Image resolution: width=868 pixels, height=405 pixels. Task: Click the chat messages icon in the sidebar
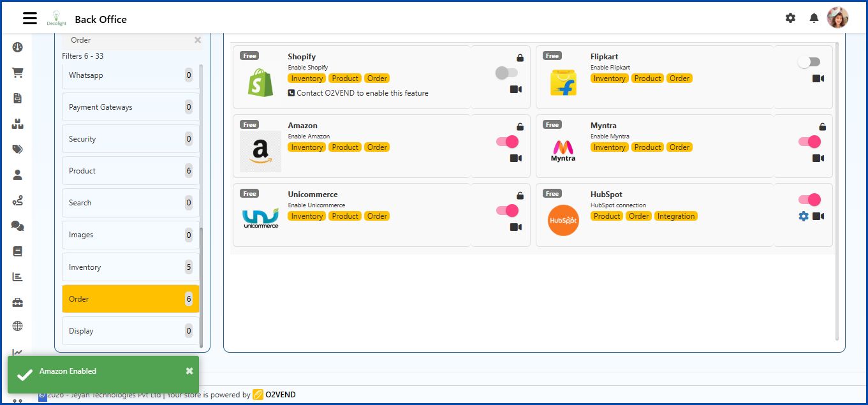click(17, 226)
